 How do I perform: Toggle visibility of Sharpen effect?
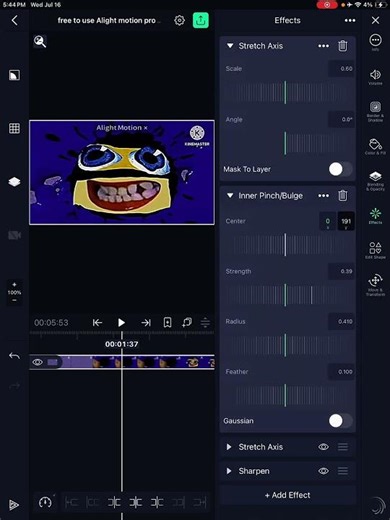323,471
